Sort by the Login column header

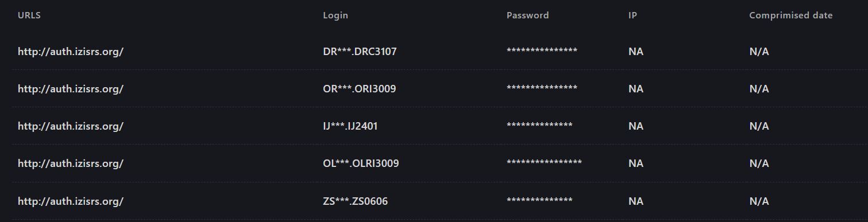(335, 15)
